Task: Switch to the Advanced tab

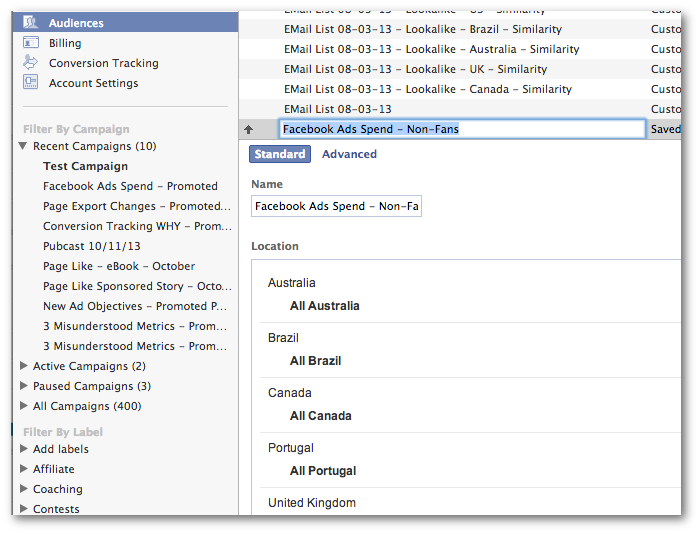Action: 349,154
